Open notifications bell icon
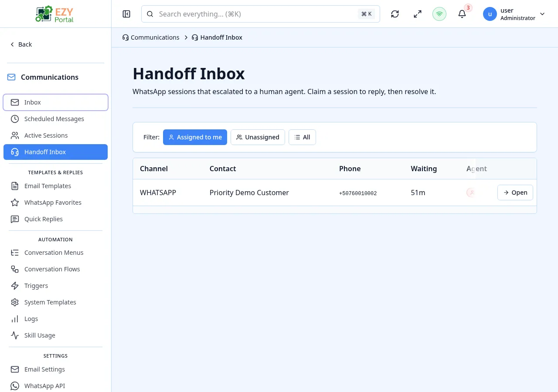The image size is (558, 392). [462, 14]
